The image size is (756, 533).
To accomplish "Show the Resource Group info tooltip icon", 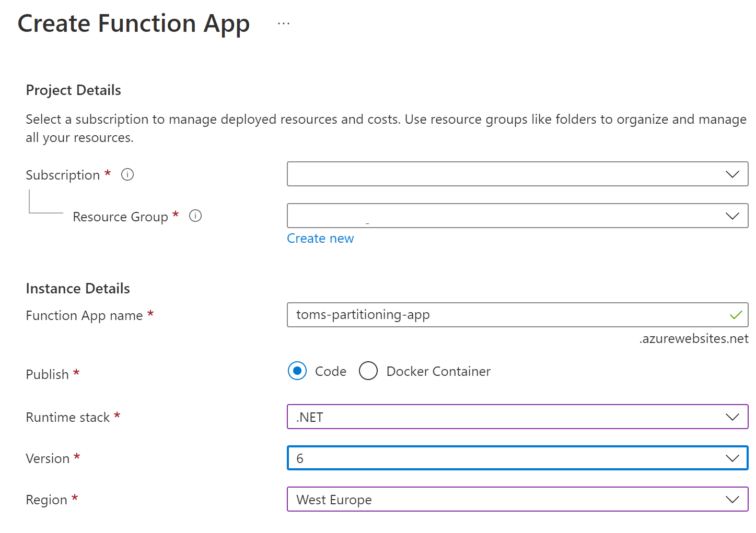I will [x=195, y=216].
